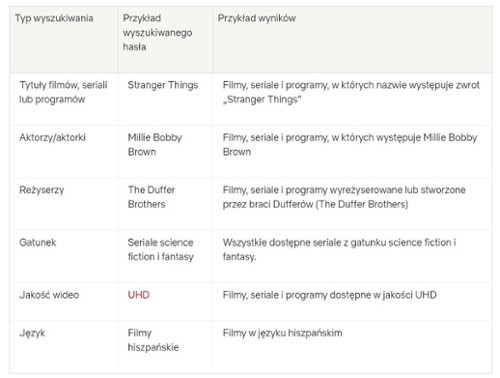Click the 'Język' row label

[x=32, y=333]
